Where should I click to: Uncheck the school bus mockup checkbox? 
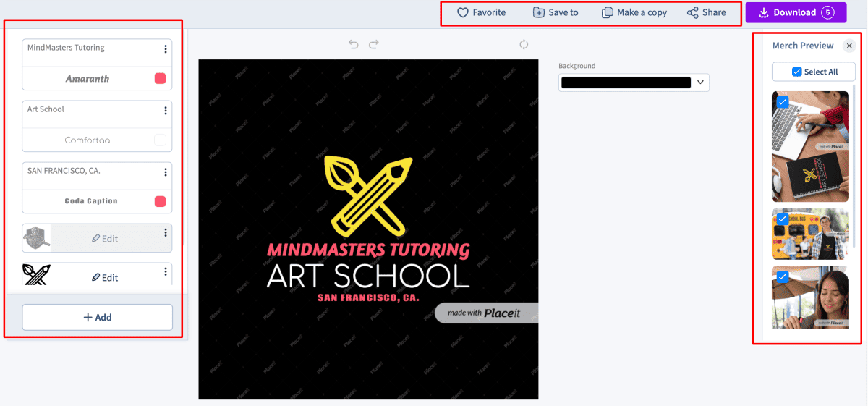(x=782, y=219)
